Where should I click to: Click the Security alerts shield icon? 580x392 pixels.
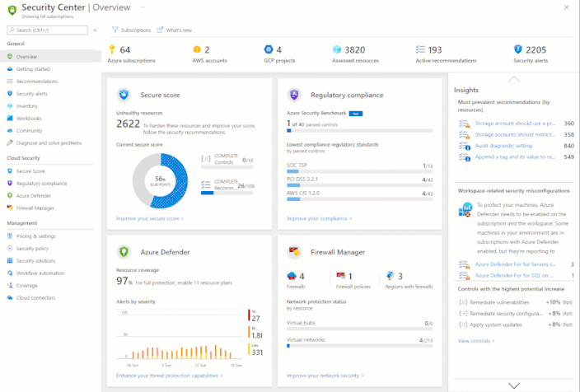[x=518, y=49]
